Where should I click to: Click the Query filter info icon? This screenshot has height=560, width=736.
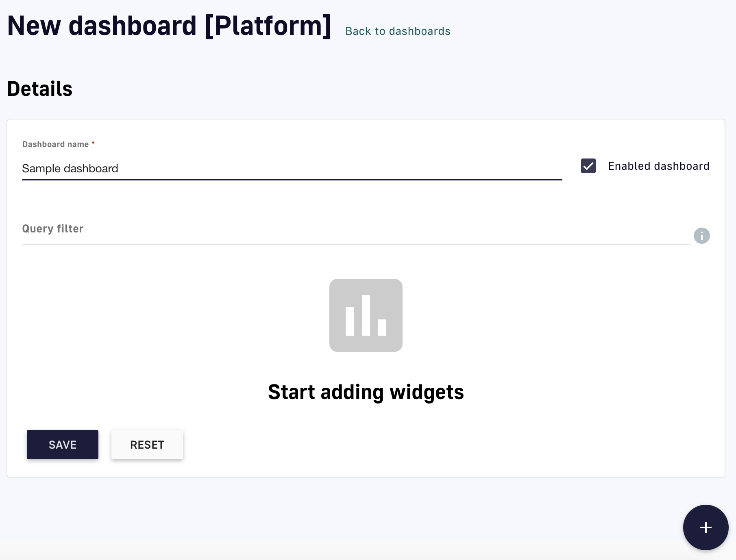coord(701,236)
